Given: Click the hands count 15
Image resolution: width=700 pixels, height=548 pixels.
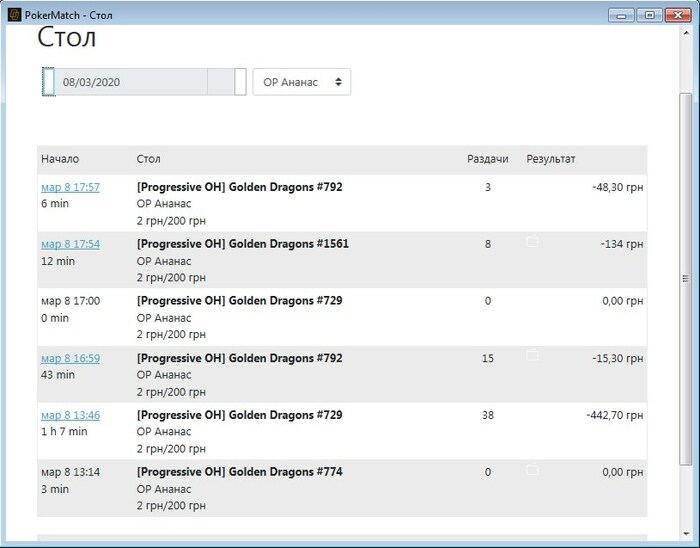Looking at the screenshot, I should [488, 358].
